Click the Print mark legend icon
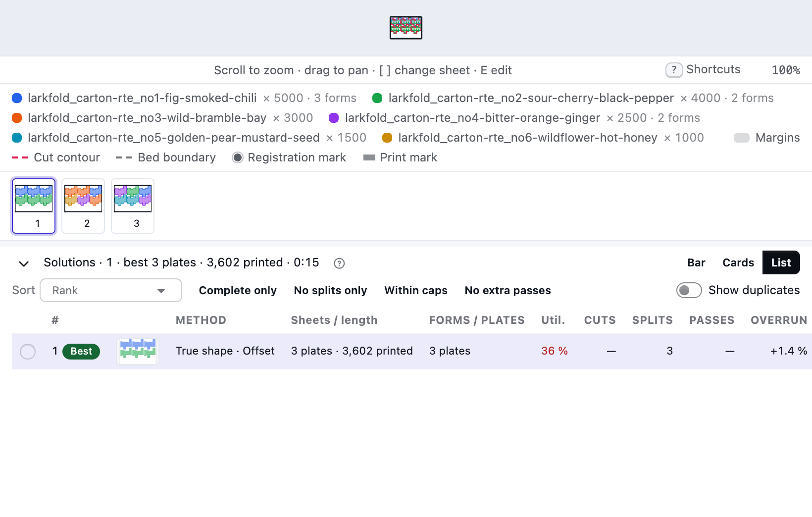This screenshot has width=812, height=517. (369, 157)
